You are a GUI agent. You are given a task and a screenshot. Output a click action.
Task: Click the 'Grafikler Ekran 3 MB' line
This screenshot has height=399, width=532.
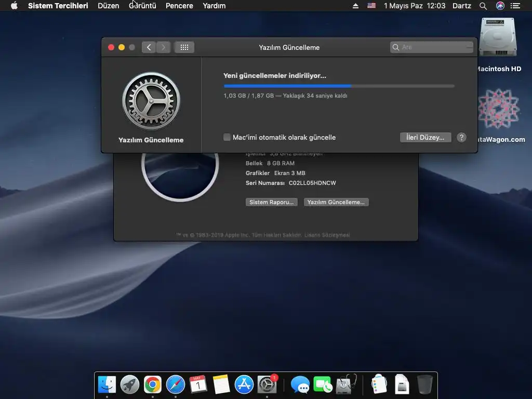pyautogui.click(x=275, y=173)
